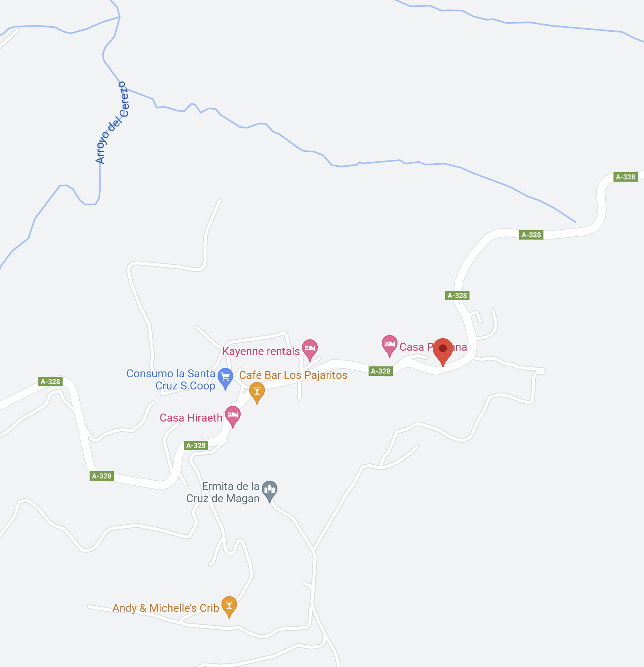Click the A-328 shield right of Café Bar label

[381, 371]
